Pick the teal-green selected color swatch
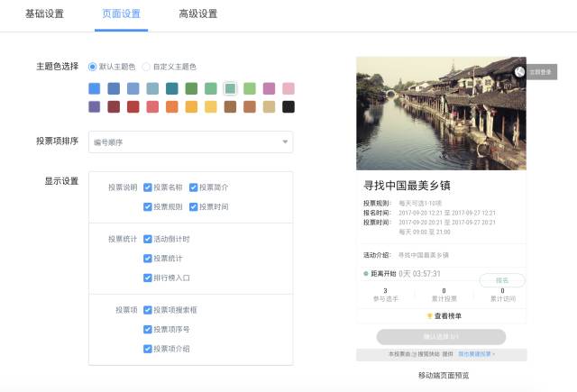The width and height of the screenshot is (577, 392). pyautogui.click(x=230, y=88)
